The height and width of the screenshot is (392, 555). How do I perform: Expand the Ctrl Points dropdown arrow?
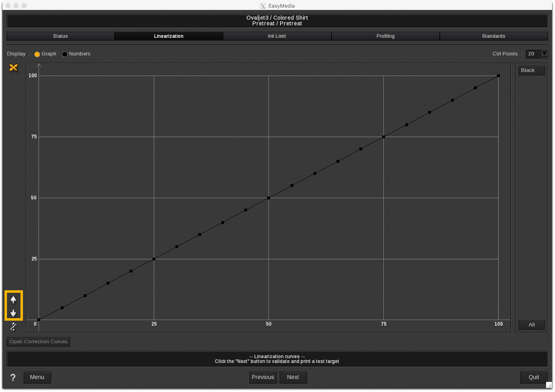click(x=544, y=54)
